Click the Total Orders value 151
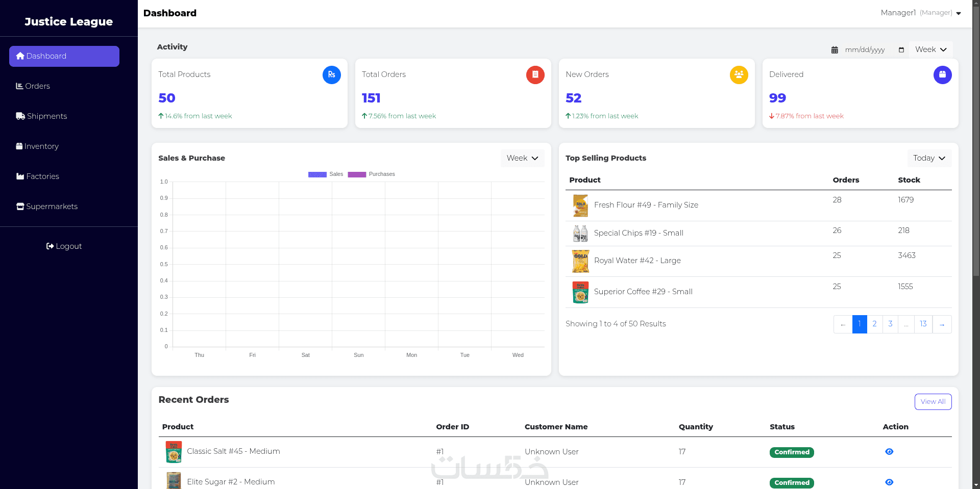980x489 pixels. (x=371, y=98)
